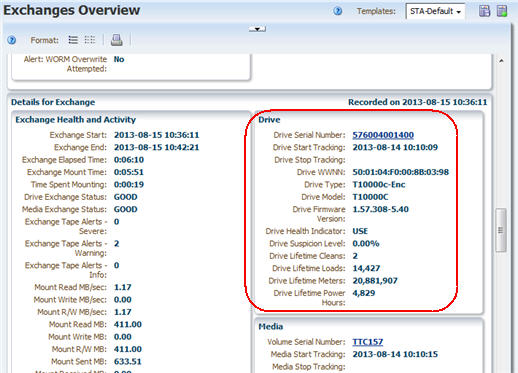Select the list format view icon
The width and height of the screenshot is (518, 373).
[73, 40]
